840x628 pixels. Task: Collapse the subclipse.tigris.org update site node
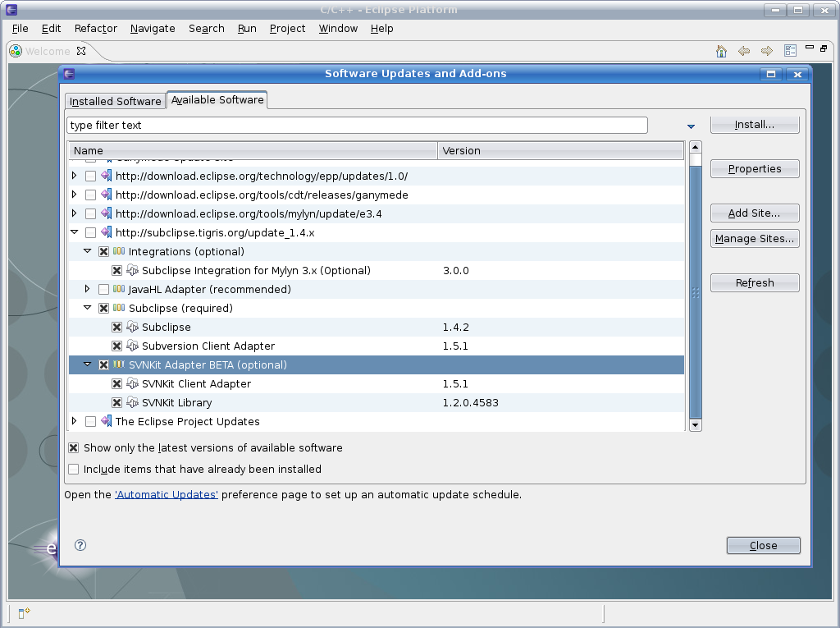coord(75,233)
